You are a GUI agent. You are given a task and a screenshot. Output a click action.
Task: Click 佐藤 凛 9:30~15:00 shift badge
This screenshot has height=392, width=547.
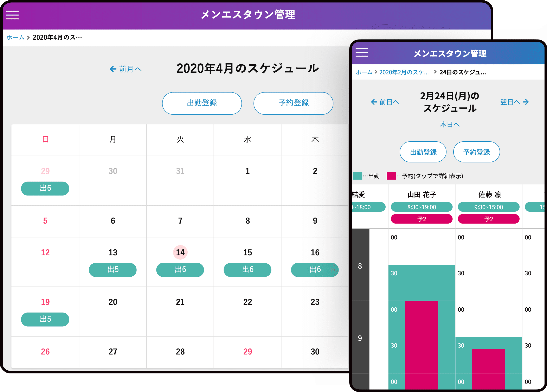(x=488, y=207)
